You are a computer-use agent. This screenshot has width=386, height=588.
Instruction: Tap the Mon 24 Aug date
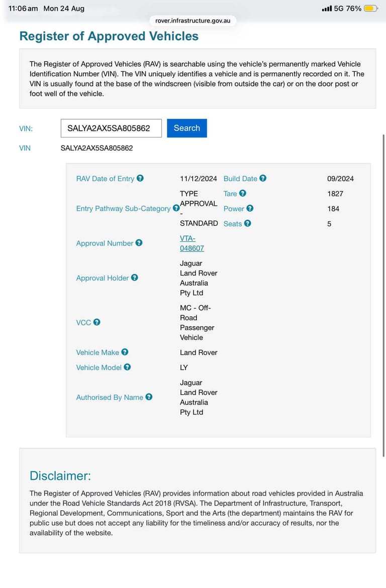pyautogui.click(x=64, y=8)
